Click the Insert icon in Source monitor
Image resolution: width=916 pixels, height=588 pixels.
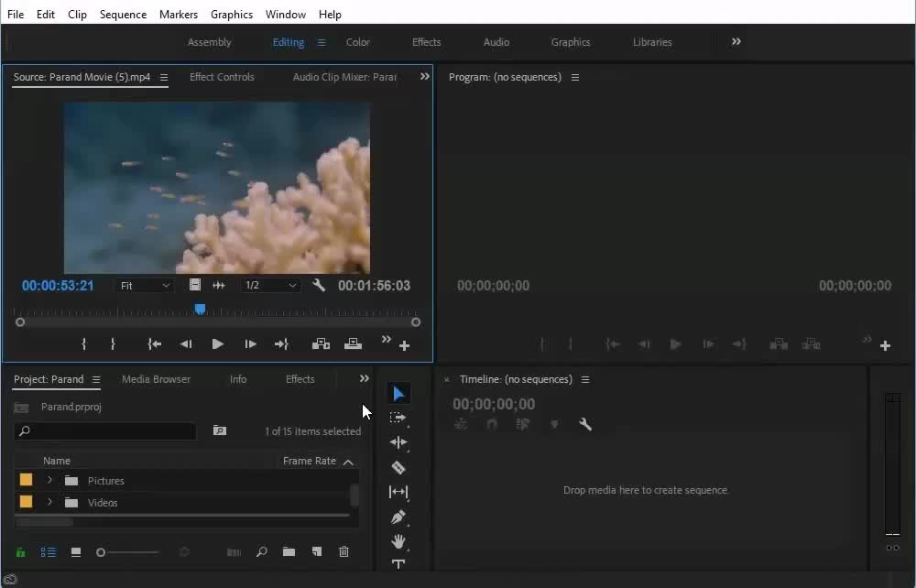coord(321,343)
